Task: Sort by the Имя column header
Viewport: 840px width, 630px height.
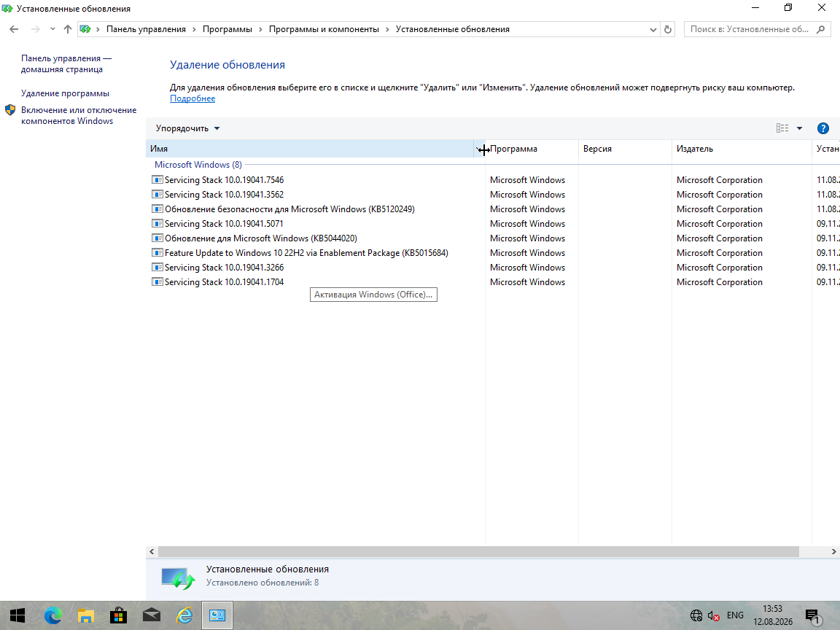Action: [x=311, y=149]
